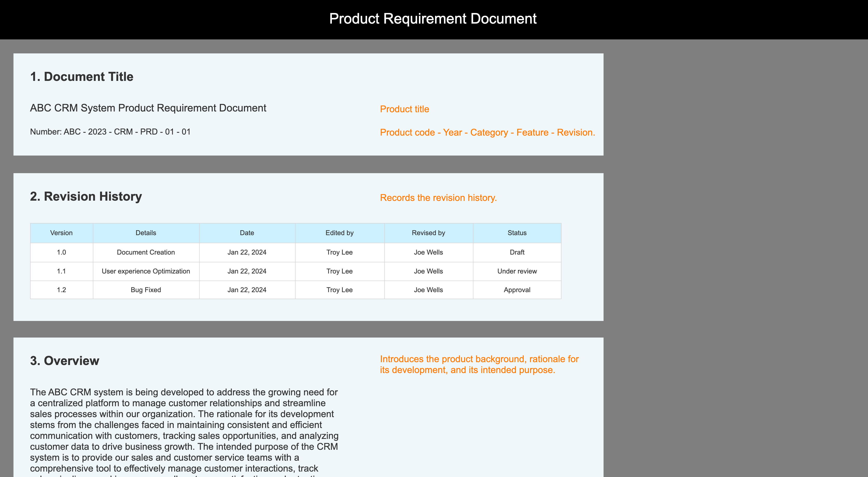The height and width of the screenshot is (477, 868).
Task: Click the Version column header
Action: [61, 233]
